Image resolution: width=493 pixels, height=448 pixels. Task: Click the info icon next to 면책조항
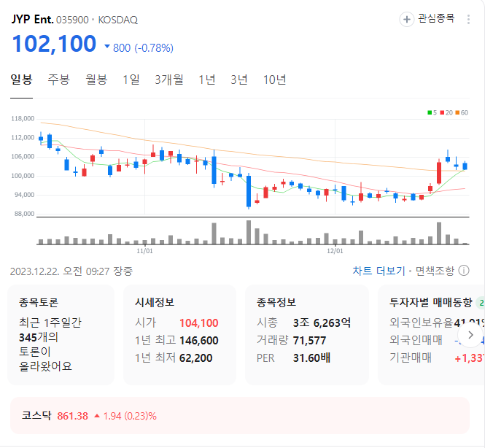(x=464, y=271)
